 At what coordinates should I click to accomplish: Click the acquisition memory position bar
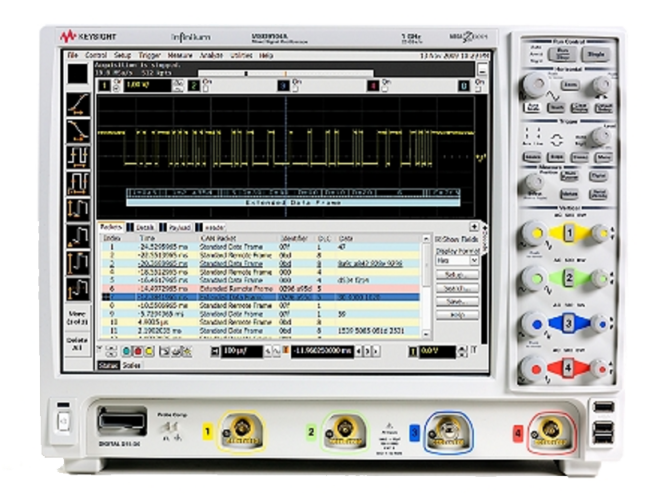pos(286,73)
